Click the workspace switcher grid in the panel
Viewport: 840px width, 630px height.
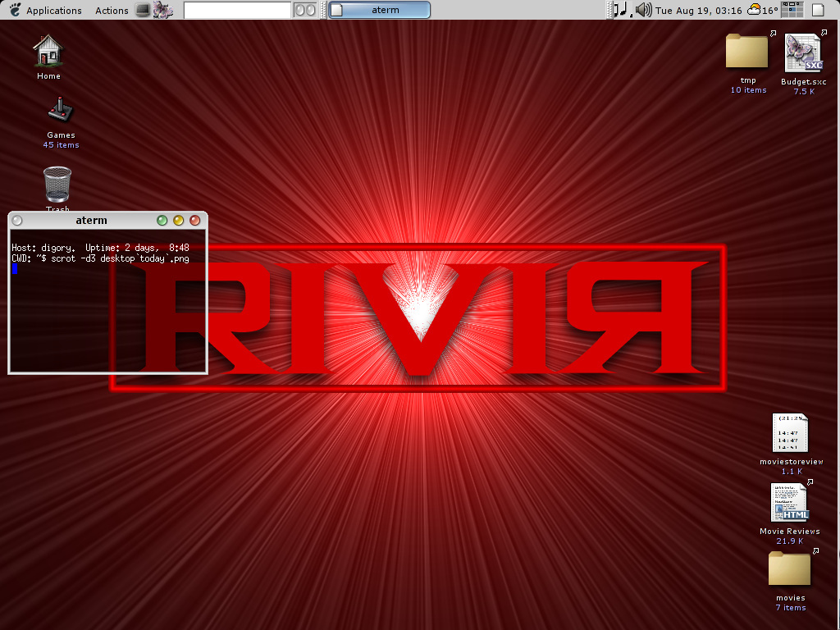click(x=792, y=10)
